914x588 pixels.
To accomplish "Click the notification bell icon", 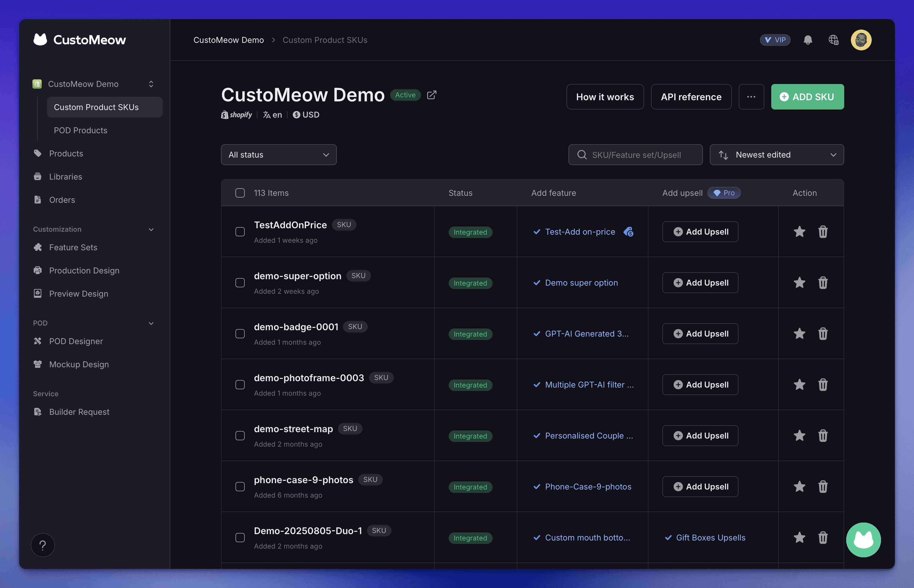I will point(807,40).
